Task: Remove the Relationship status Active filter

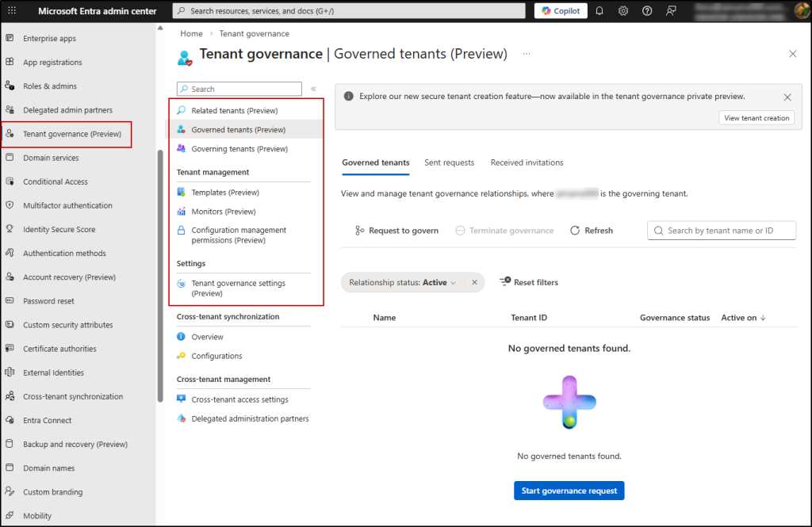Action: click(474, 282)
